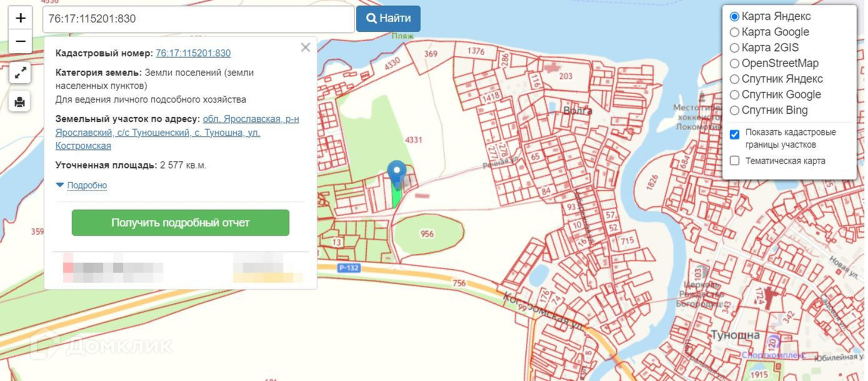The width and height of the screenshot is (868, 381).
Task: Click parcel labeled 1915 on map
Action: point(759,374)
